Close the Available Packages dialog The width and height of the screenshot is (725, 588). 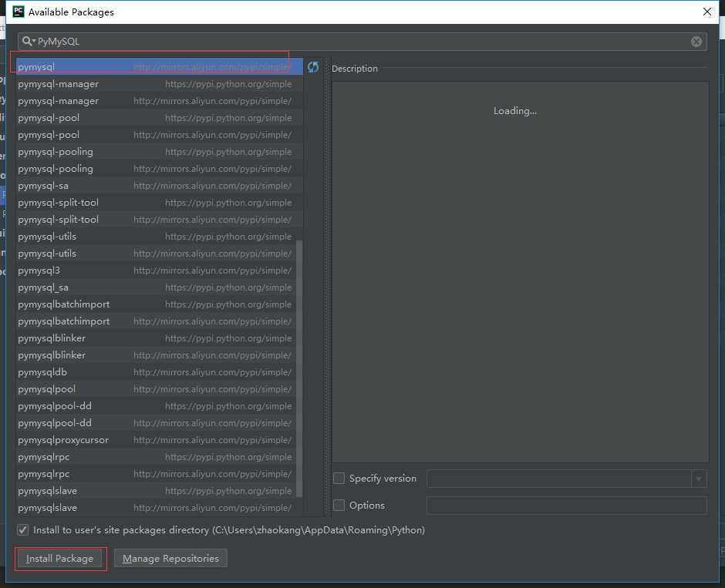click(707, 12)
